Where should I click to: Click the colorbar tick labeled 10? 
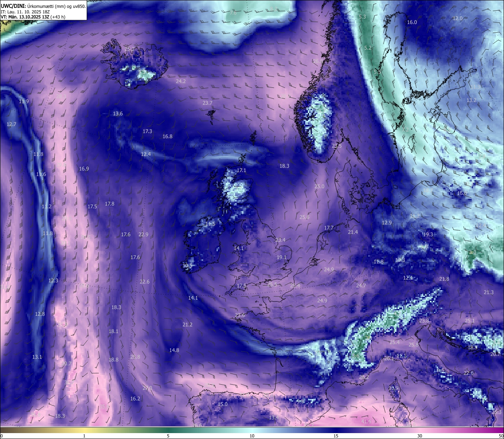(252, 436)
